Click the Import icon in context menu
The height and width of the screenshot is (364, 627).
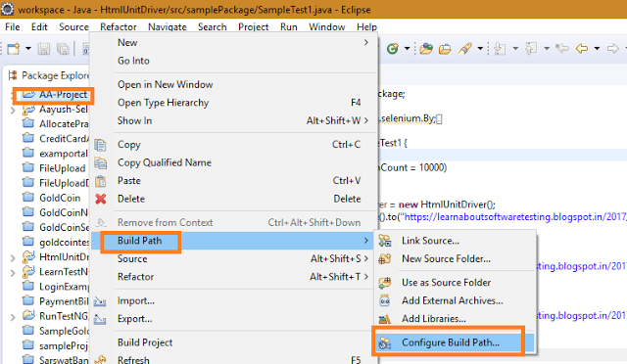(x=100, y=301)
